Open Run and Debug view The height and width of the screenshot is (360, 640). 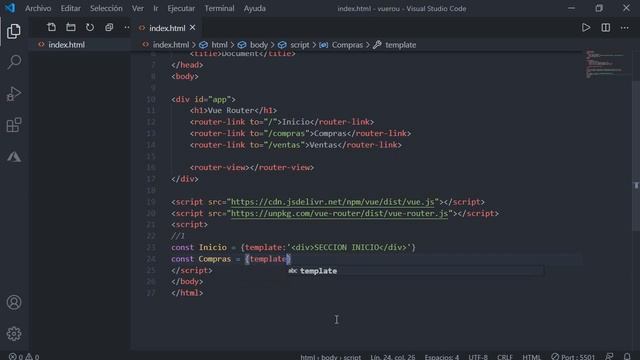(14, 93)
